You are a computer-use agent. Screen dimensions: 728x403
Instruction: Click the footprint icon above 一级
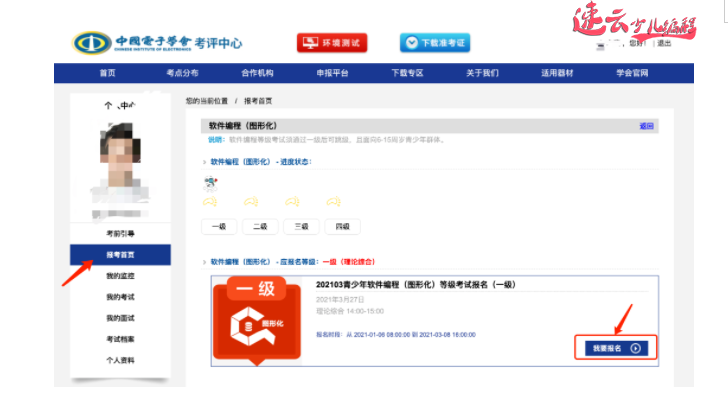(x=210, y=202)
